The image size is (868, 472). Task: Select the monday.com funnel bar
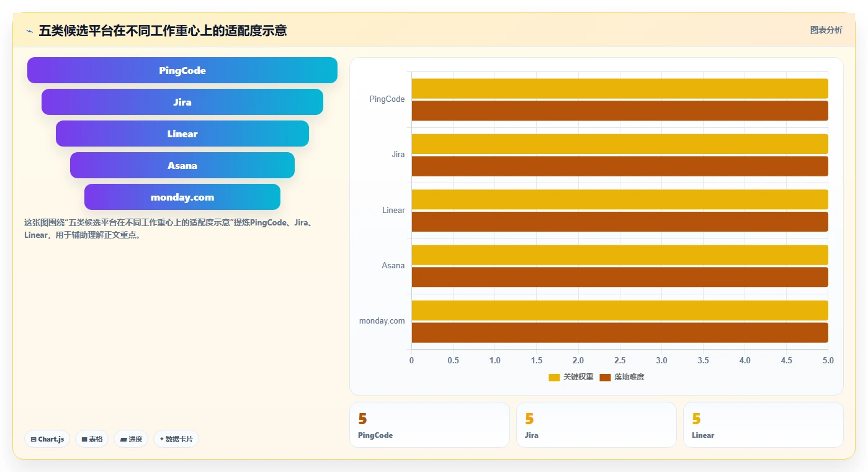pos(182,197)
